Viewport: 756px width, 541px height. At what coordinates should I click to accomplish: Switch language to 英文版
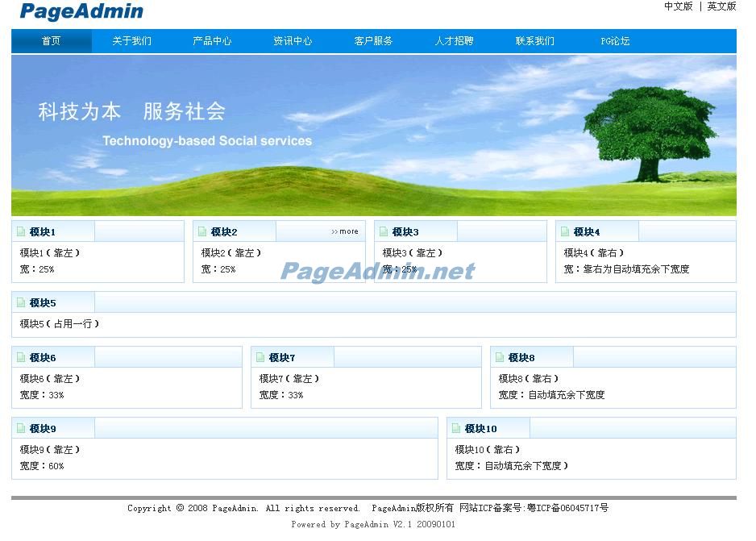coord(721,6)
